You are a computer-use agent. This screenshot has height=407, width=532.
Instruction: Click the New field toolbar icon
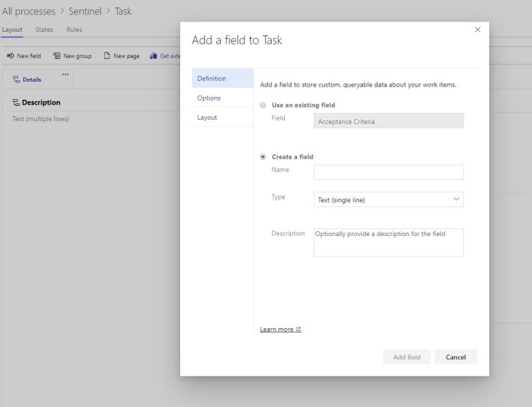point(11,56)
